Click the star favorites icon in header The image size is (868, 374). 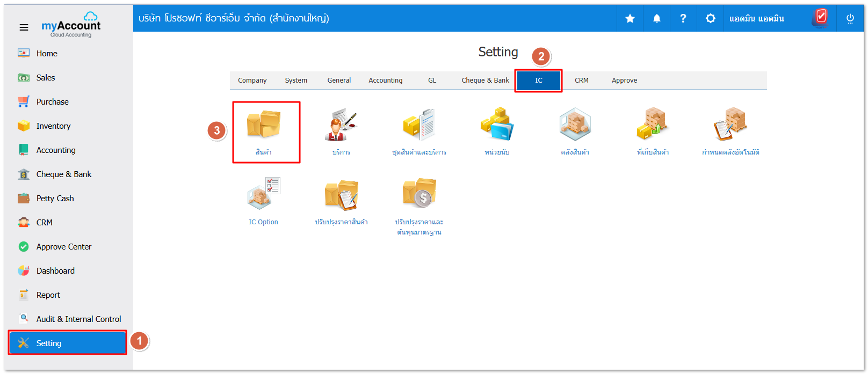pyautogui.click(x=630, y=19)
